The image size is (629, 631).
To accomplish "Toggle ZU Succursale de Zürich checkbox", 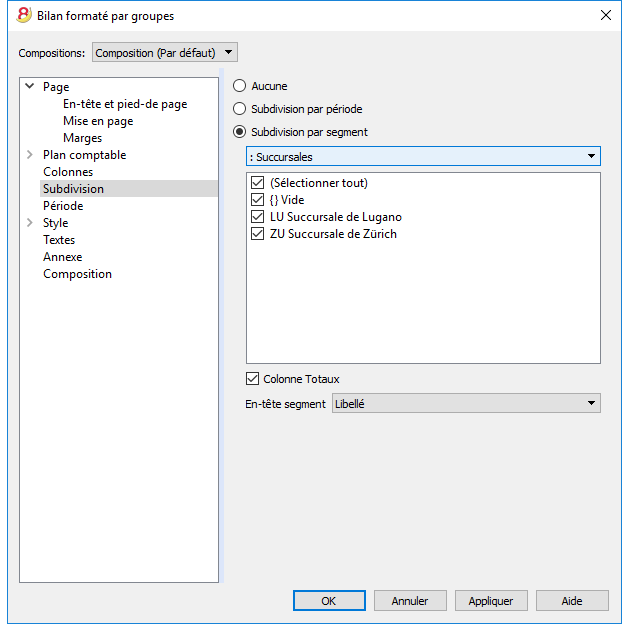I will 258,233.
